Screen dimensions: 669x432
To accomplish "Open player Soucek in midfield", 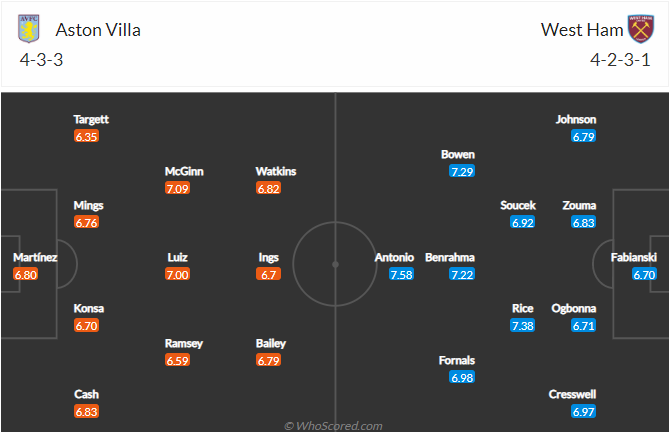I will pos(518,205).
